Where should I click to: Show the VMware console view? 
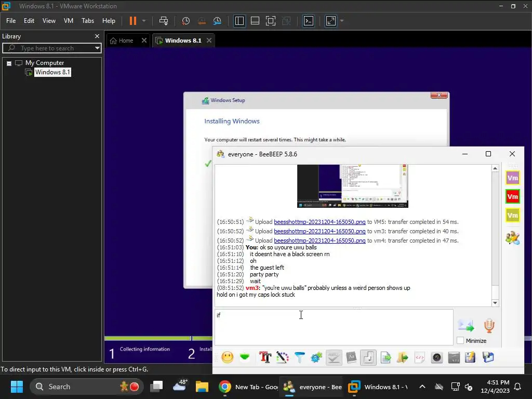coord(309,21)
